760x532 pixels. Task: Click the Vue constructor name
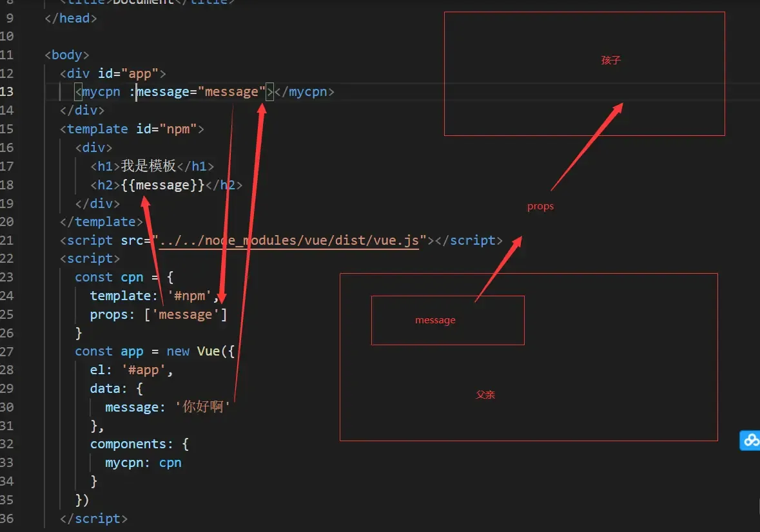(x=208, y=352)
